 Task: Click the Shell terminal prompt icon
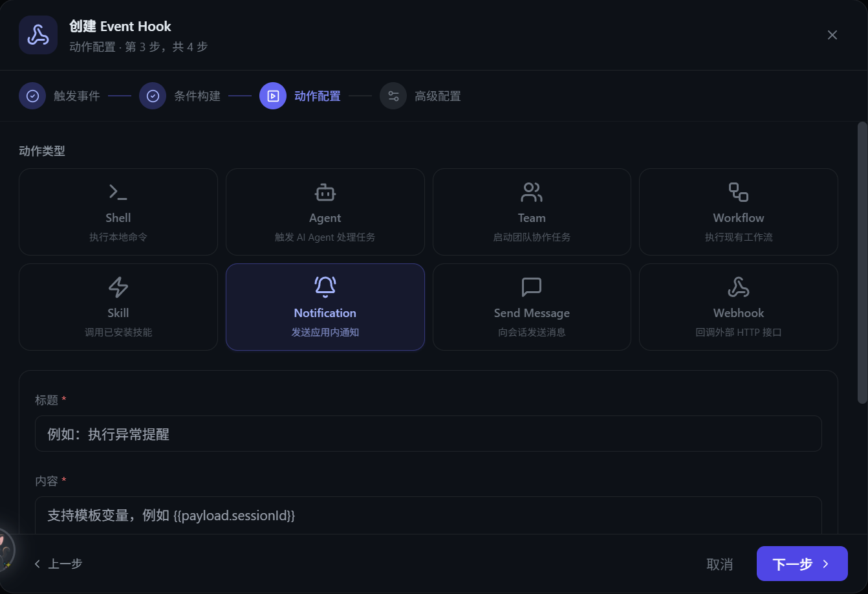pos(118,192)
